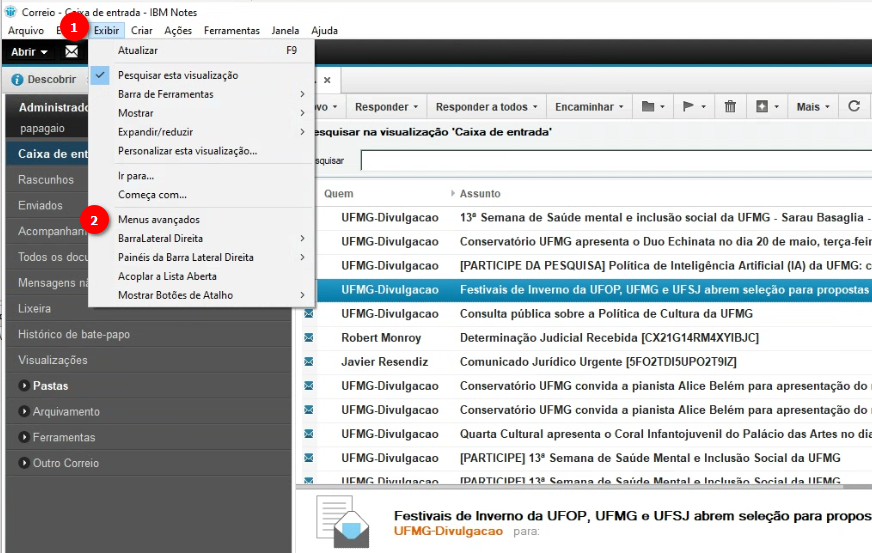Open Mostrar Botões de Atalho submenu
This screenshot has height=553, width=872.
(x=202, y=295)
